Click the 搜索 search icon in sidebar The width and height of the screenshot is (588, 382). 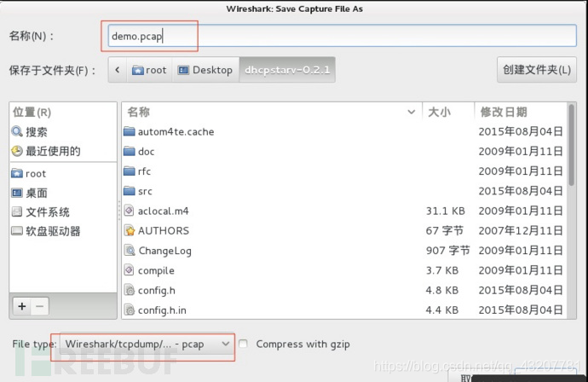point(17,131)
